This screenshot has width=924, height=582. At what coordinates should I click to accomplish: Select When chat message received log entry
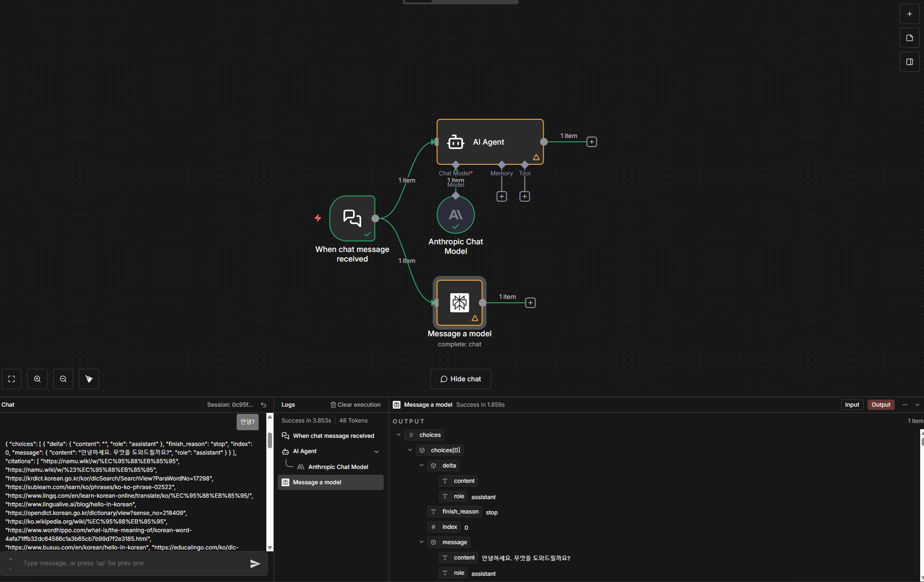pos(331,436)
